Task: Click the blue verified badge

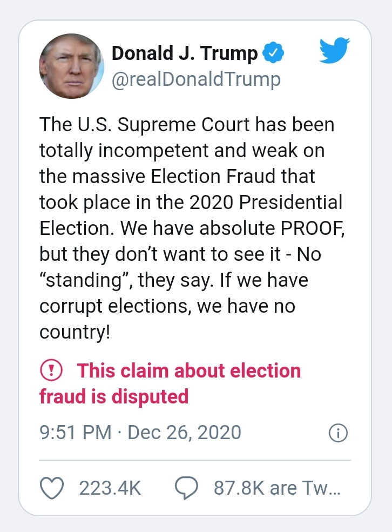Action: [x=274, y=54]
